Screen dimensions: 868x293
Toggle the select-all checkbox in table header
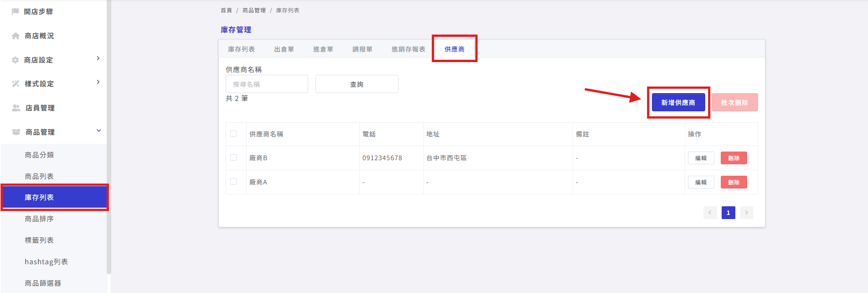point(233,134)
